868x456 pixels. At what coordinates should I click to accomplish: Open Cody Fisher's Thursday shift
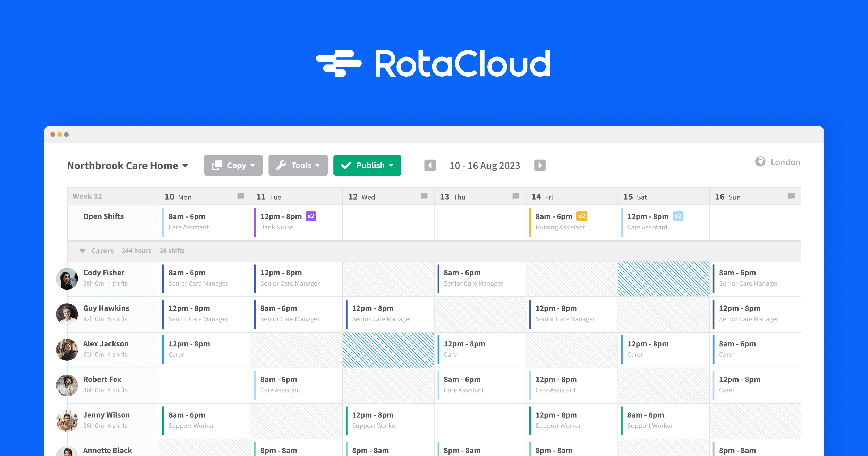(480, 278)
